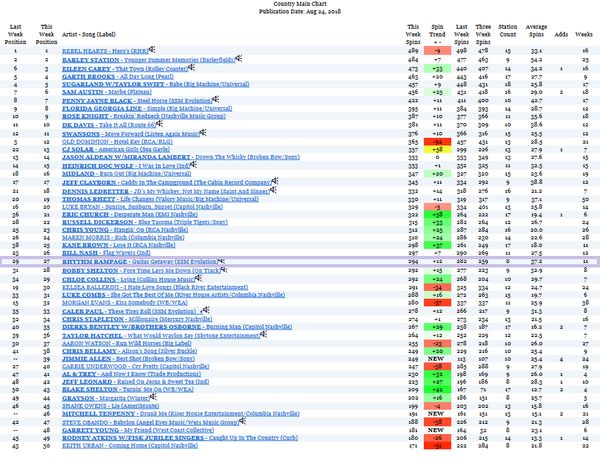The width and height of the screenshot is (600, 464).
Task: Open Maren Morris Rich link
Action: coord(123,237)
